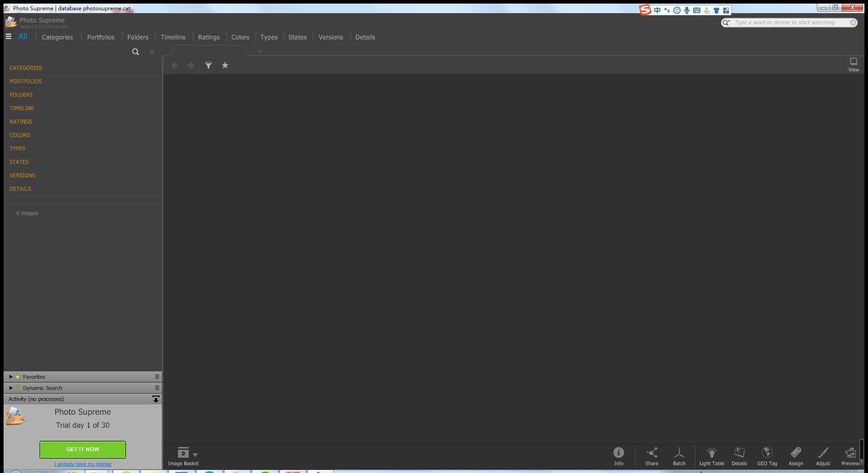Expand RATINGS in the sidebar
The height and width of the screenshot is (473, 868).
tap(21, 122)
